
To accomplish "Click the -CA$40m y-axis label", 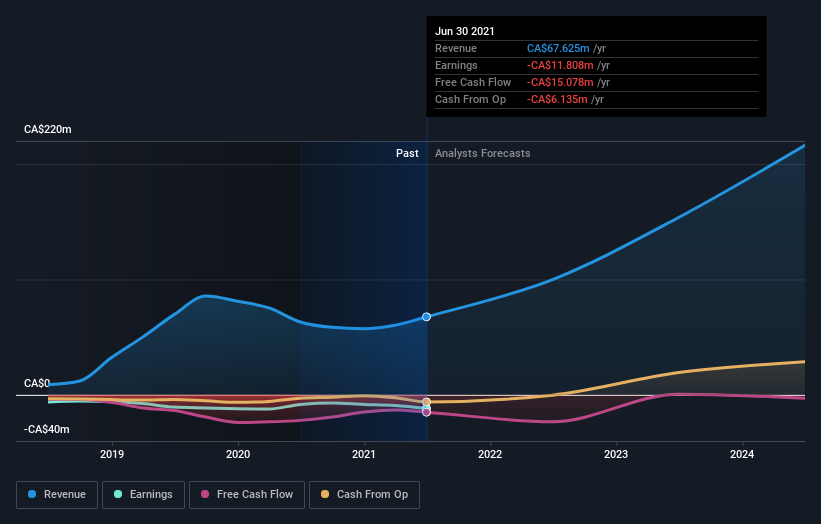I will coord(47,429).
